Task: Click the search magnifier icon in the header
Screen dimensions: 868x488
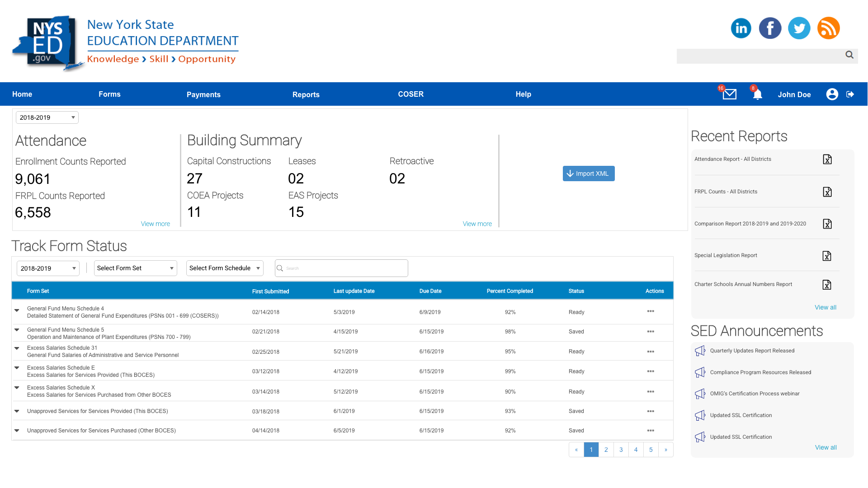Action: 849,55
